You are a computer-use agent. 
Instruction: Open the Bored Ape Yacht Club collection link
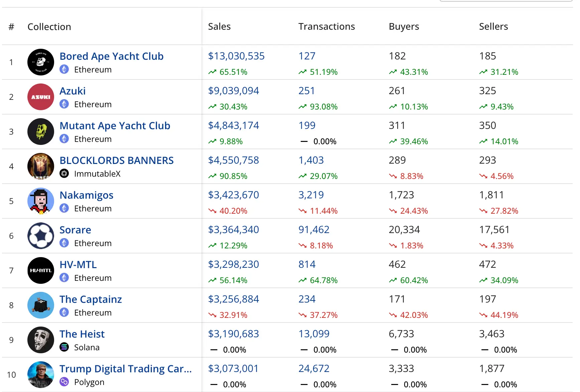(112, 56)
